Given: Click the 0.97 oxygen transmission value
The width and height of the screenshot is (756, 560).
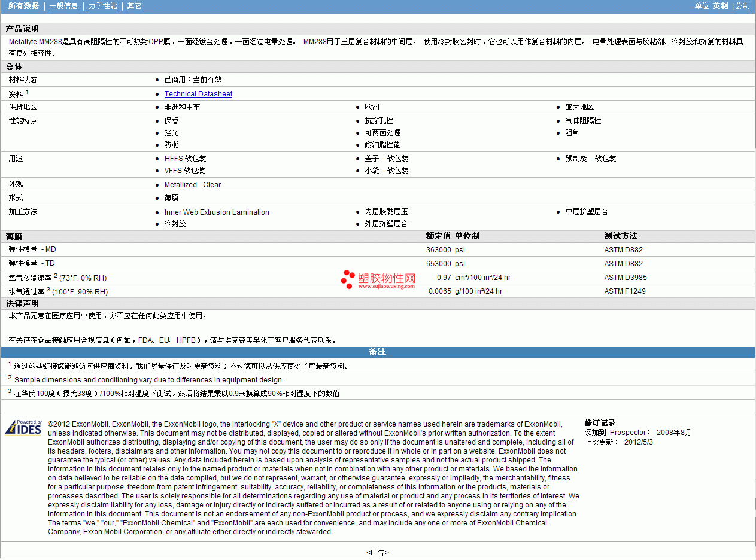Looking at the screenshot, I should coord(444,278).
